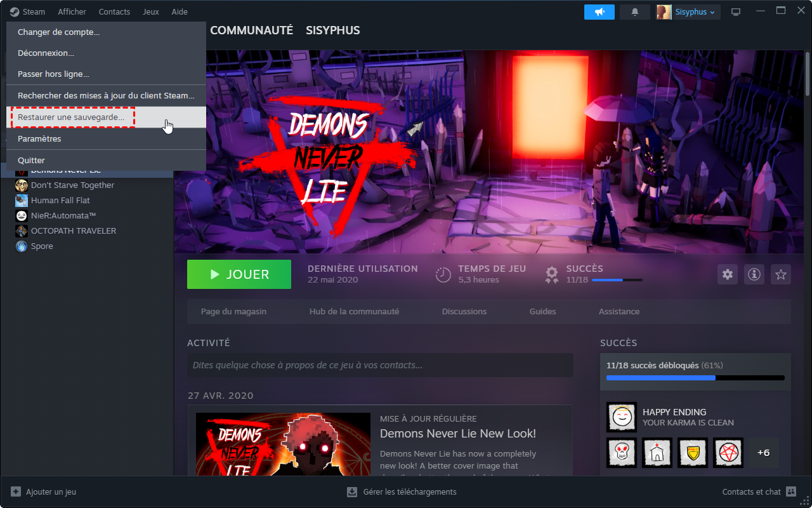This screenshot has width=812, height=508.
Task: Select NieR:Automata game icon
Action: tap(22, 216)
